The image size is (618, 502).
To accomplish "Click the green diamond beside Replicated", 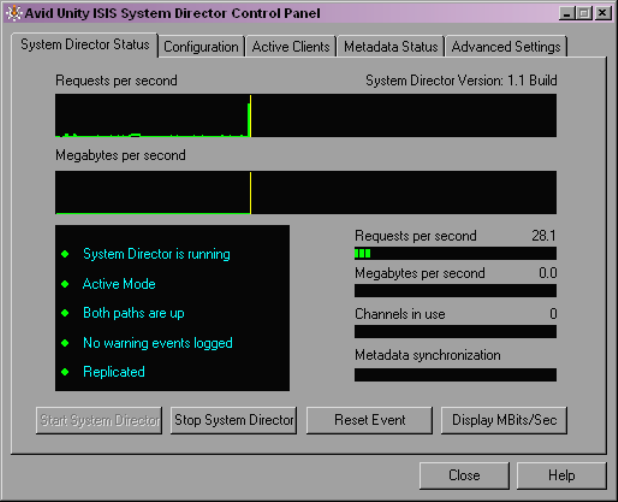I will pyautogui.click(x=65, y=372).
